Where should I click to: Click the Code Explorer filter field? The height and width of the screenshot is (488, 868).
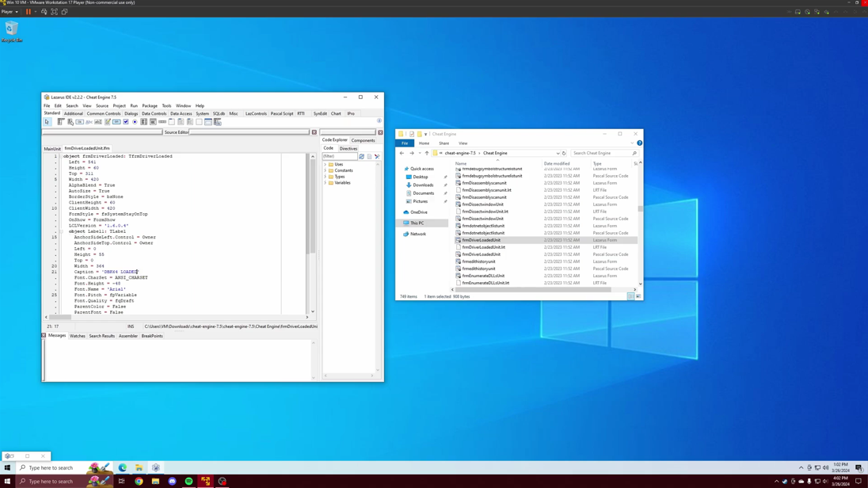tap(339, 156)
